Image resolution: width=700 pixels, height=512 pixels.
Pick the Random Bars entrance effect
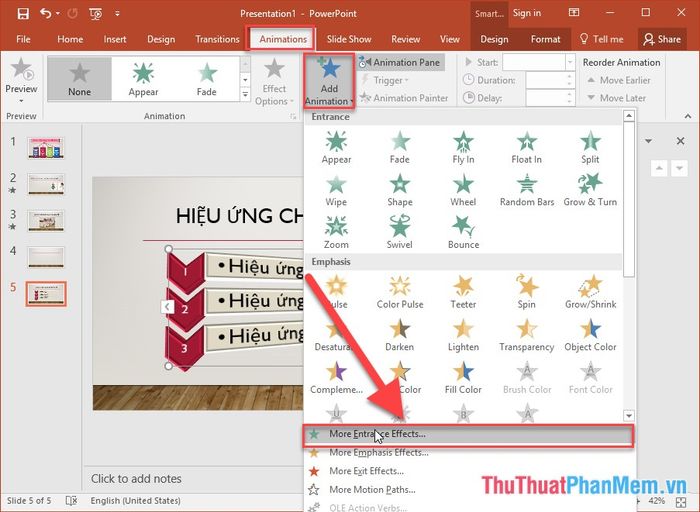point(527,190)
